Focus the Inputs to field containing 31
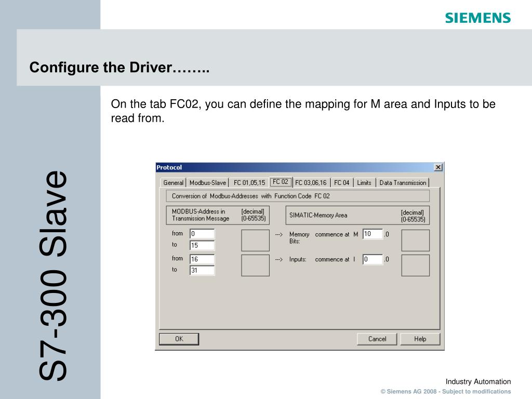Screen dimensions: 532x399 (x=202, y=270)
